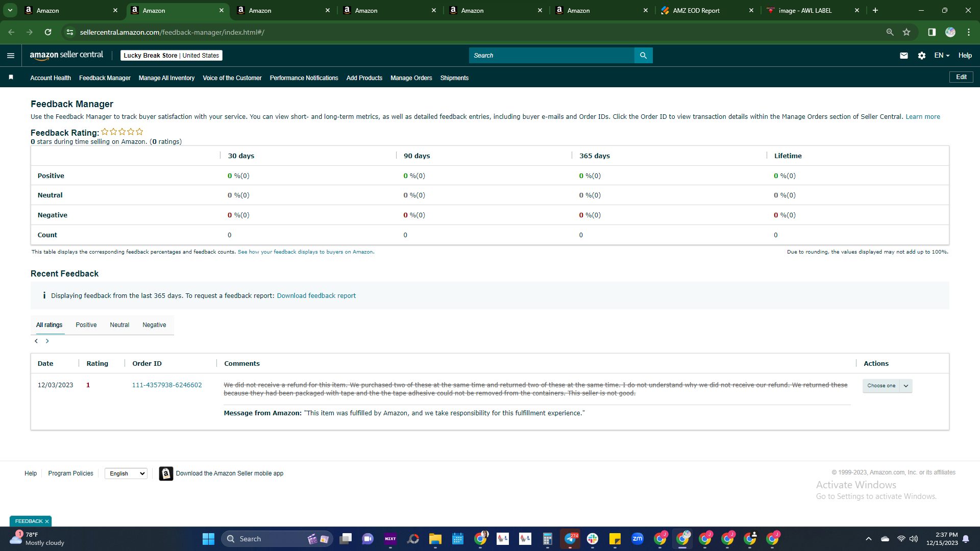
Task: Open Chrome side panel icon
Action: 932,32
